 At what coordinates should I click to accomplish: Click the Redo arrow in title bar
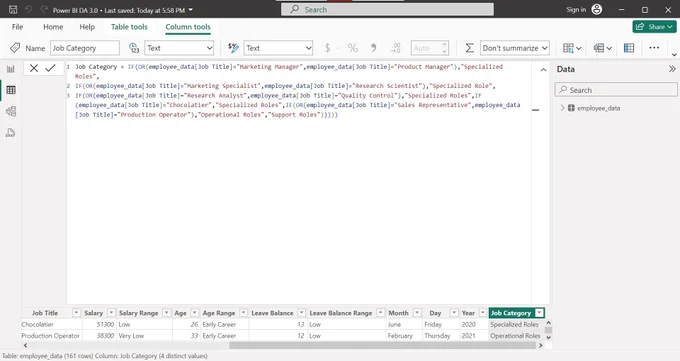click(x=43, y=10)
